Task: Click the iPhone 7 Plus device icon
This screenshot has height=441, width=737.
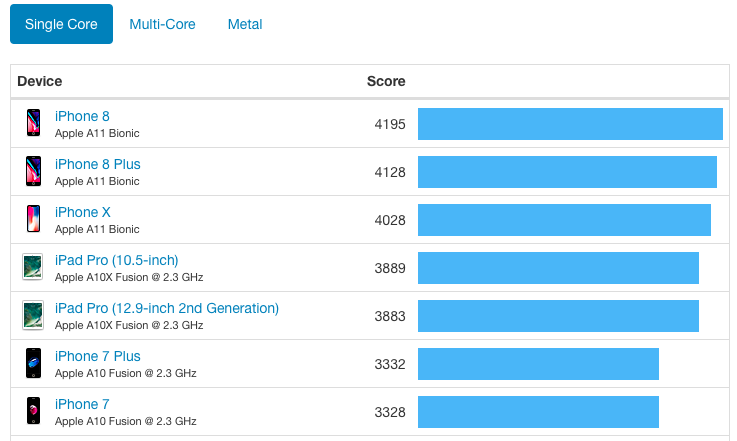Action: point(33,363)
